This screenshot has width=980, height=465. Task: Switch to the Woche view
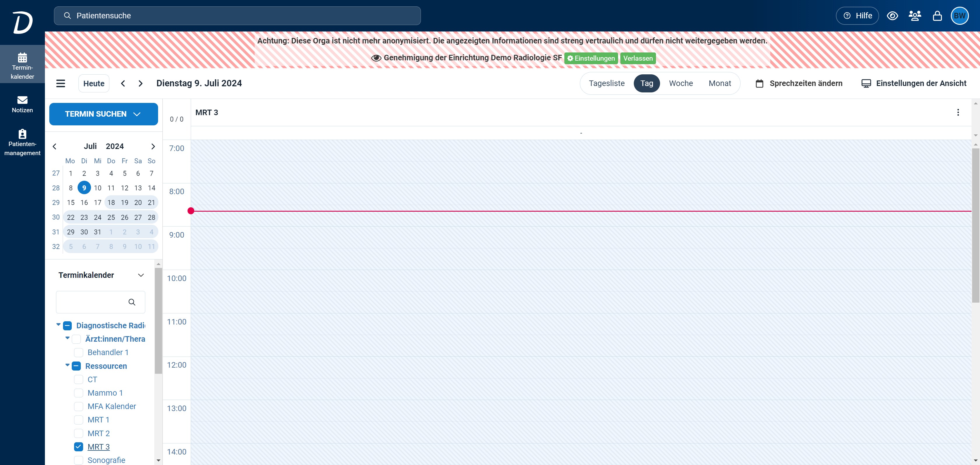[680, 83]
